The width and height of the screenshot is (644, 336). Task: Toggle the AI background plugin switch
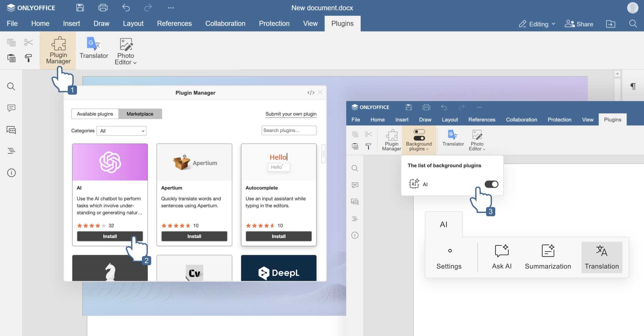[491, 184]
